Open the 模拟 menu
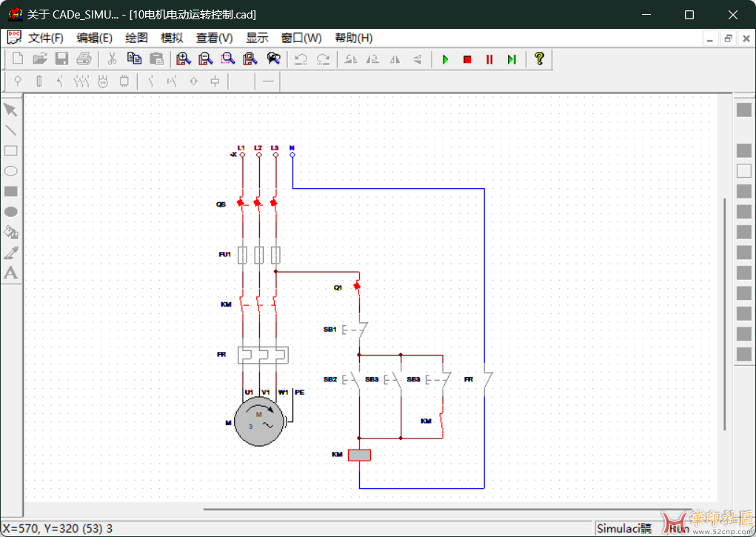The height and width of the screenshot is (537, 756). click(x=172, y=38)
